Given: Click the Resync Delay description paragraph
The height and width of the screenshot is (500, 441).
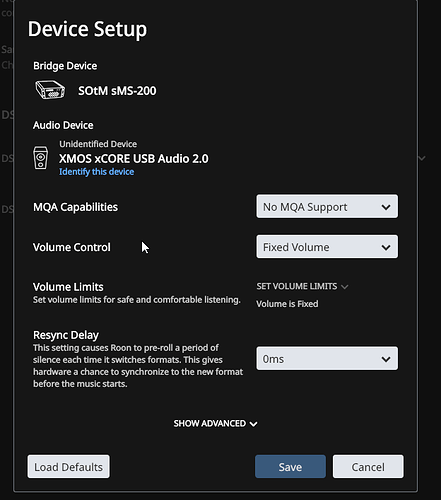Looking at the screenshot, I should coord(138,366).
